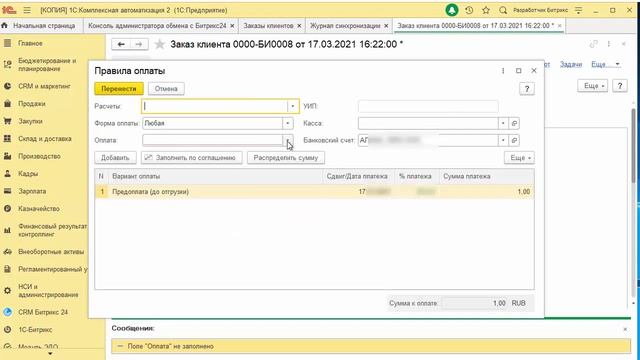
Task: Open favorites star in title bar
Action: point(486,10)
